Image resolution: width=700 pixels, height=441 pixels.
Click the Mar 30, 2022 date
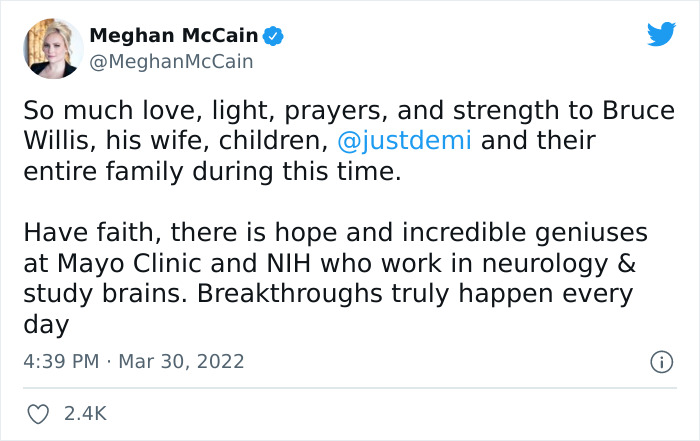tap(181, 361)
